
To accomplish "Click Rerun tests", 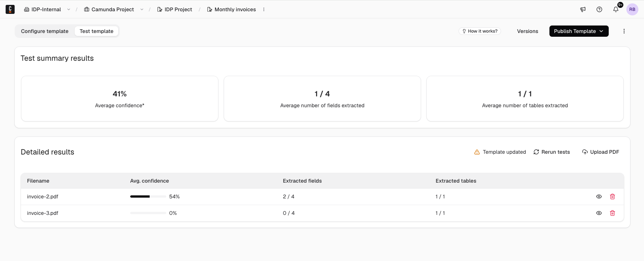I will pos(552,152).
